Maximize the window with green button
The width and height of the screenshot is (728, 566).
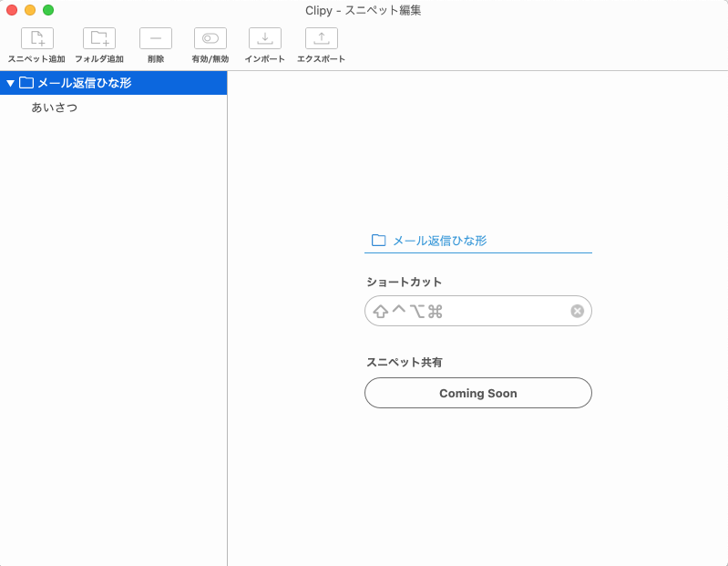48,10
